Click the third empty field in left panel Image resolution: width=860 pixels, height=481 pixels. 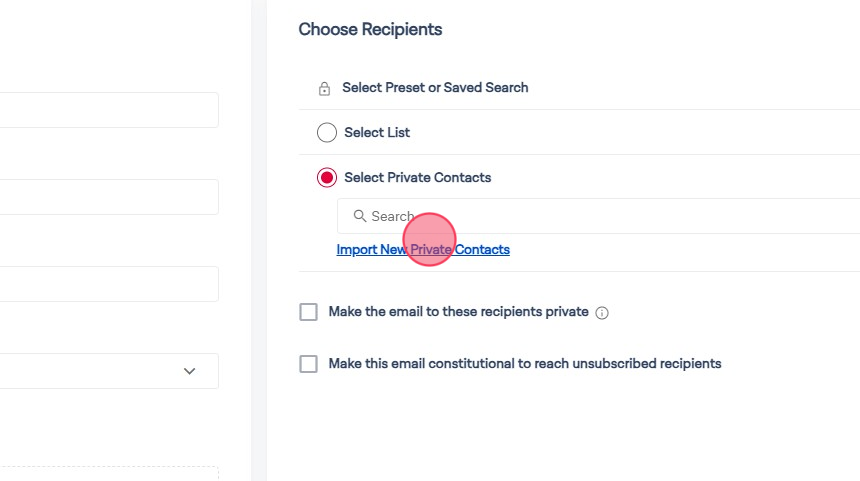tap(108, 284)
